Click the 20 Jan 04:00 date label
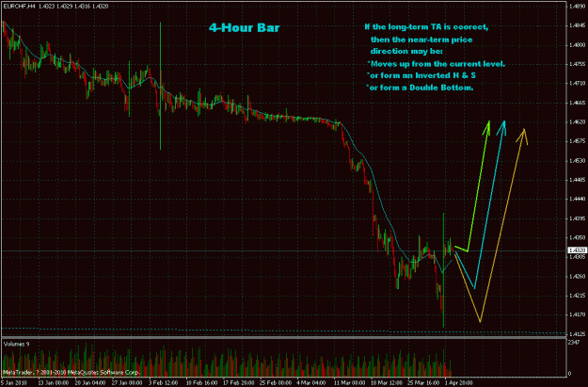The width and height of the screenshot is (588, 387). point(90,383)
